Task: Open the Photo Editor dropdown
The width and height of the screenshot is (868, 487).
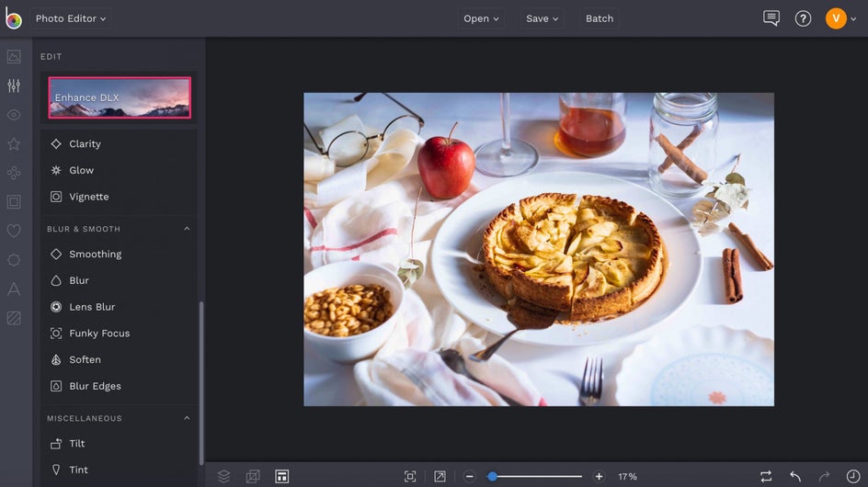Action: [70, 18]
